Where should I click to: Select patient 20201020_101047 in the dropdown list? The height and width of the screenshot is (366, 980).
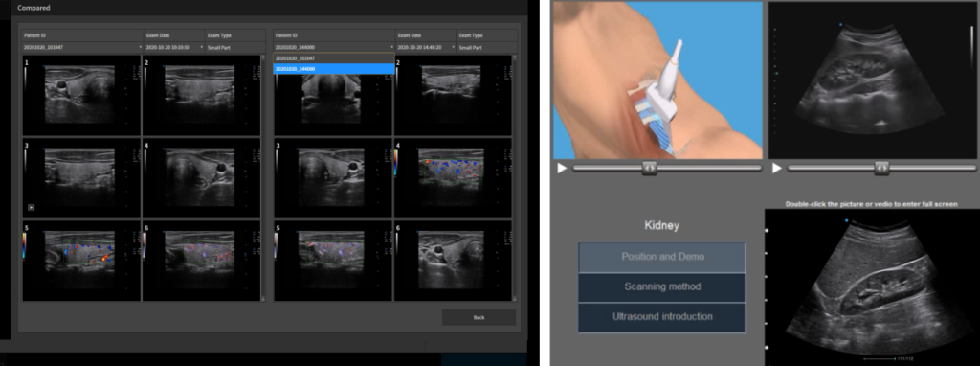click(334, 58)
